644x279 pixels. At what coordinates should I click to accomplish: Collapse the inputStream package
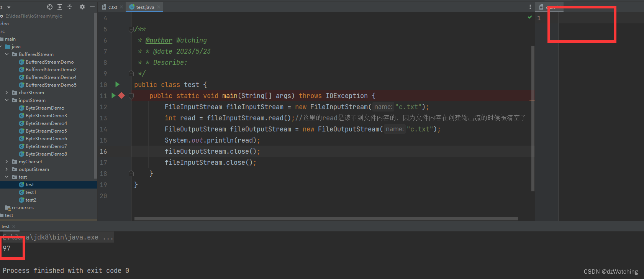click(7, 100)
